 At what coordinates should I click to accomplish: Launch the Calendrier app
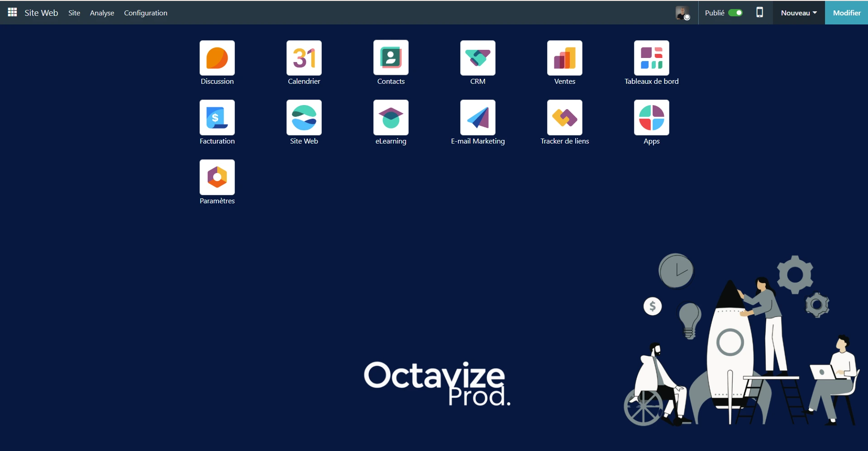click(304, 58)
